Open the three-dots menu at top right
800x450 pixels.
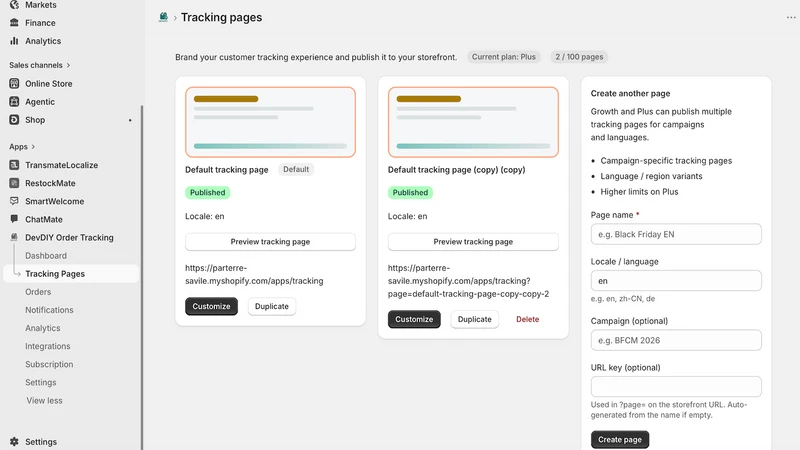791,17
